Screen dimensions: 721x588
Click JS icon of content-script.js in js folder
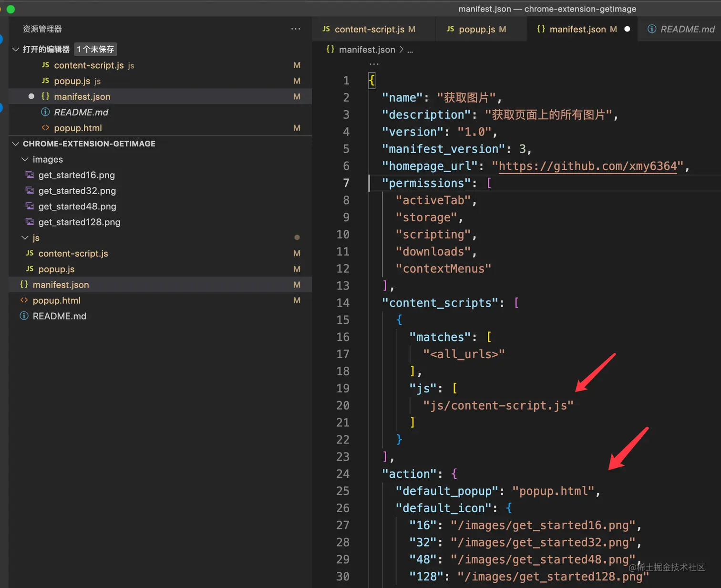[30, 253]
